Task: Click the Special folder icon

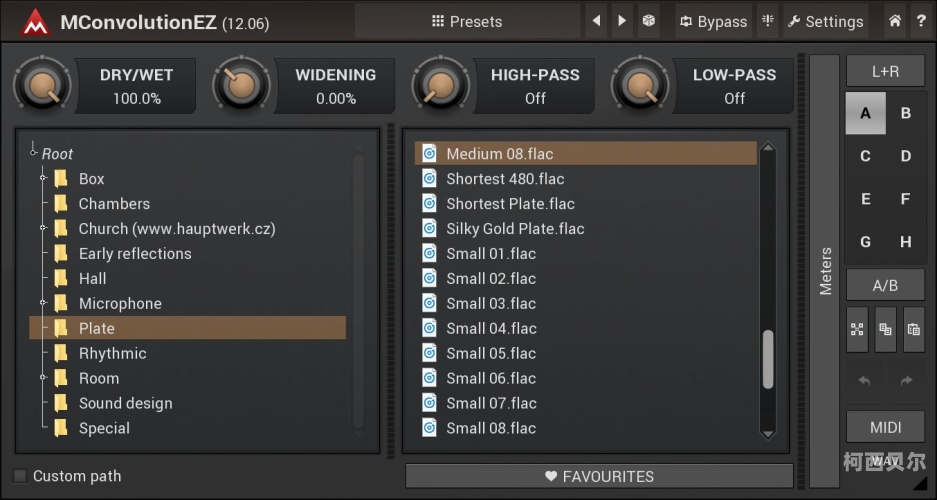Action: point(60,428)
